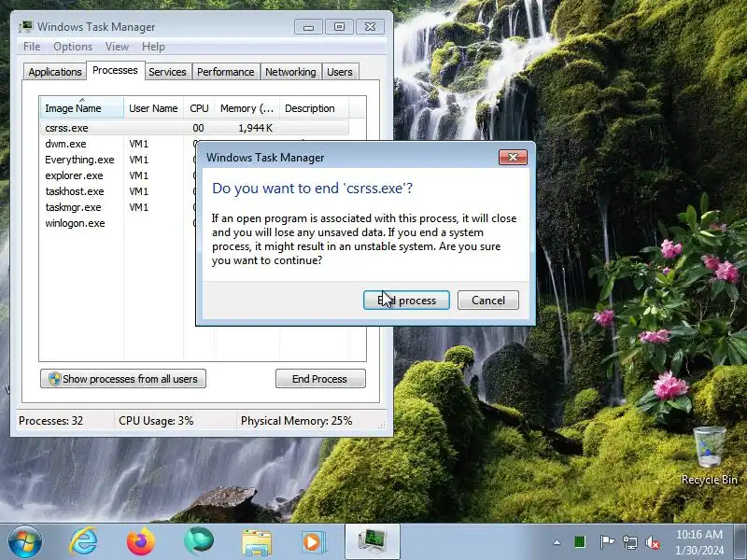
Task: Select the taskmgr.exe process
Action: [73, 207]
